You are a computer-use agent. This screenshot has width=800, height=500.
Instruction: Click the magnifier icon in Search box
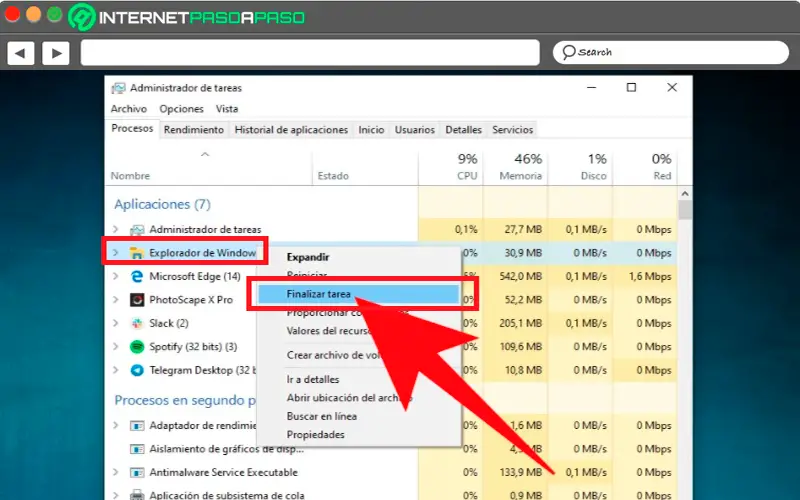[x=568, y=52]
